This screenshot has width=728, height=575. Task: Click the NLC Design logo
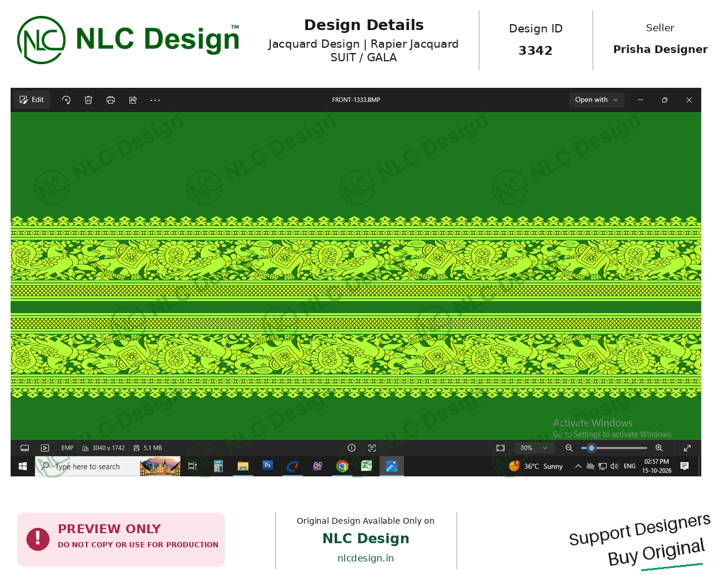(128, 40)
